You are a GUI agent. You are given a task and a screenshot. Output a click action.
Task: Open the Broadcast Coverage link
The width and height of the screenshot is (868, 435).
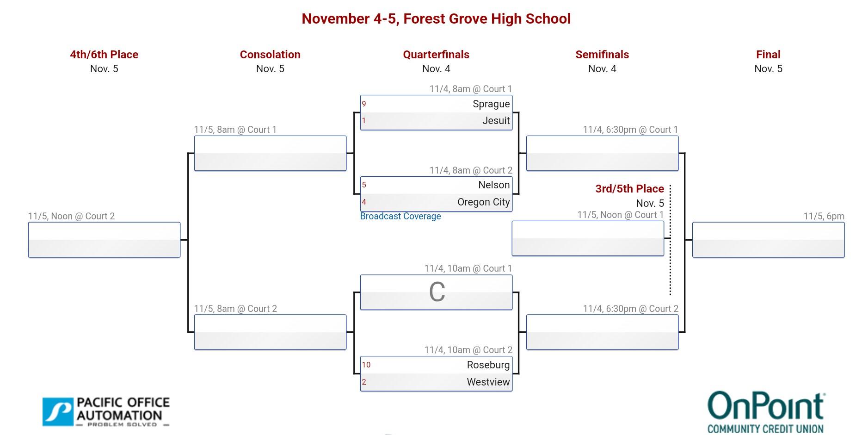click(400, 216)
